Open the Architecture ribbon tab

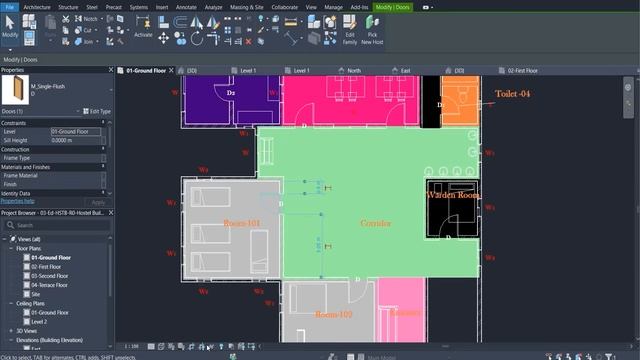click(x=37, y=7)
